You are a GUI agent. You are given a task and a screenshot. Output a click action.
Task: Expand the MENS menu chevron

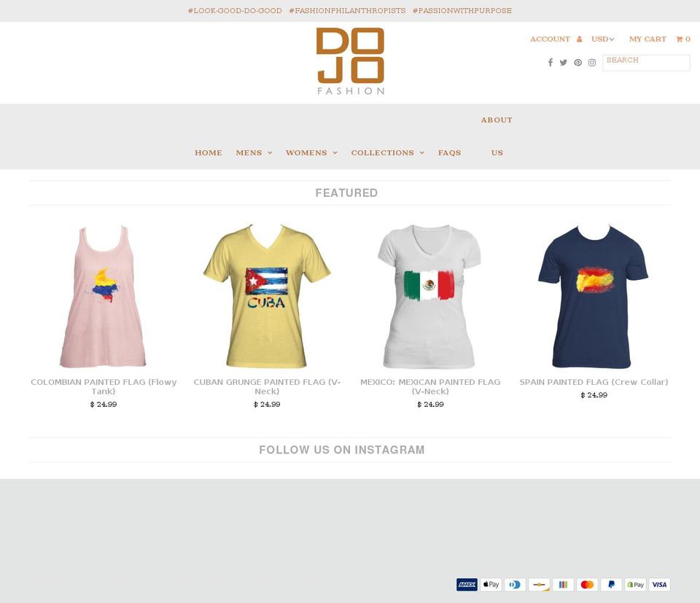[270, 153]
